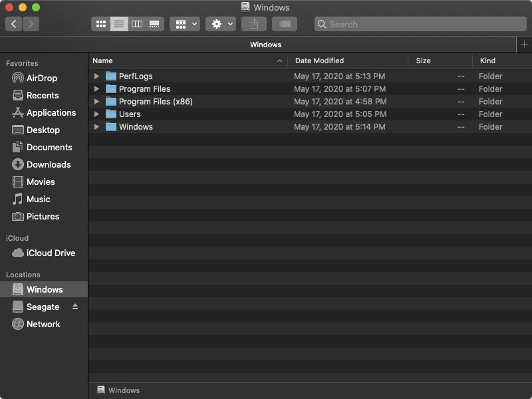
Task: Click the iCloud section header
Action: click(x=17, y=238)
